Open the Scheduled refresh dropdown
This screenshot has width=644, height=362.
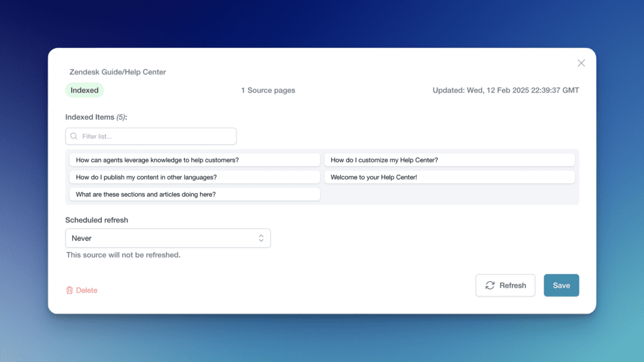click(167, 238)
